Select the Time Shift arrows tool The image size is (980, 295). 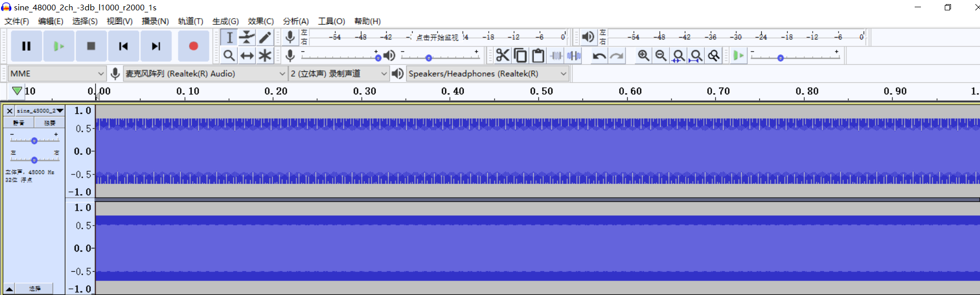click(247, 55)
